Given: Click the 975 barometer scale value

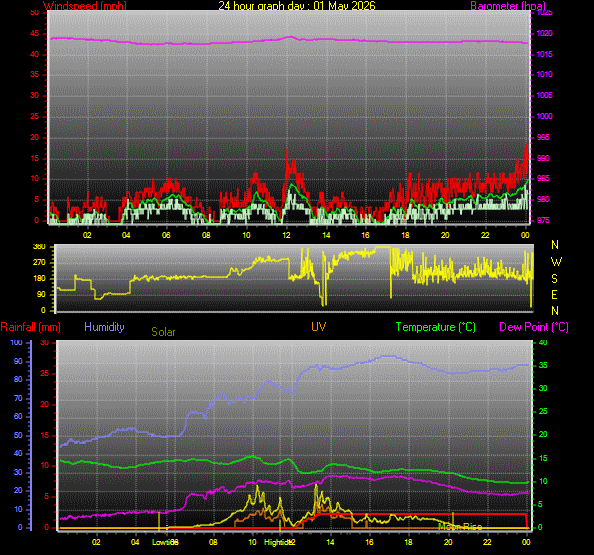Looking at the screenshot, I should click(x=543, y=220).
